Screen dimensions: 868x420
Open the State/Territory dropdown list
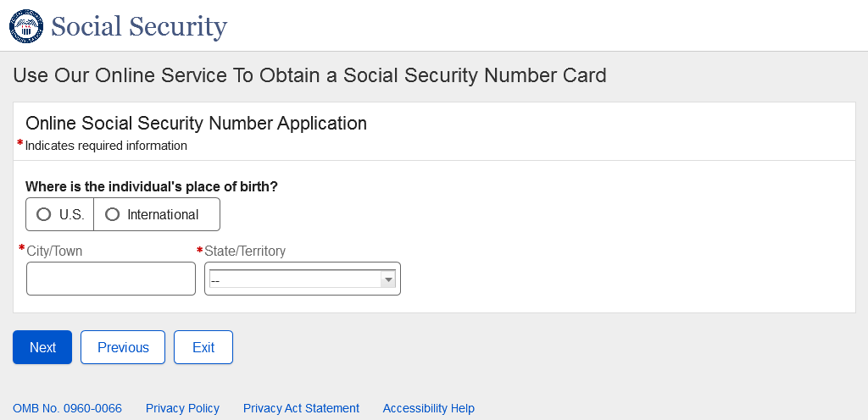coord(303,279)
